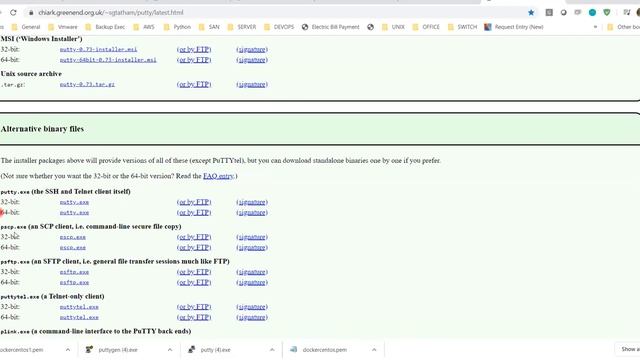Image resolution: width=640 pixels, height=360 pixels.
Task: Open the General bookmarks folder
Action: 26,27
